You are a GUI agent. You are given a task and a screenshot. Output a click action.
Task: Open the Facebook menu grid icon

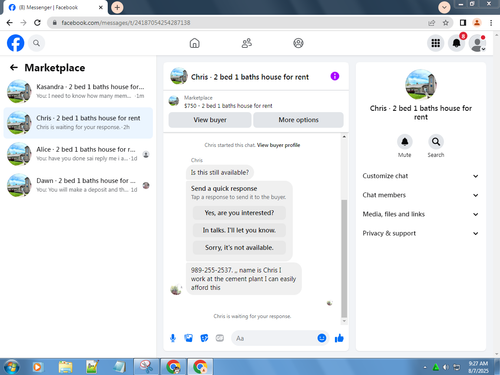[436, 43]
